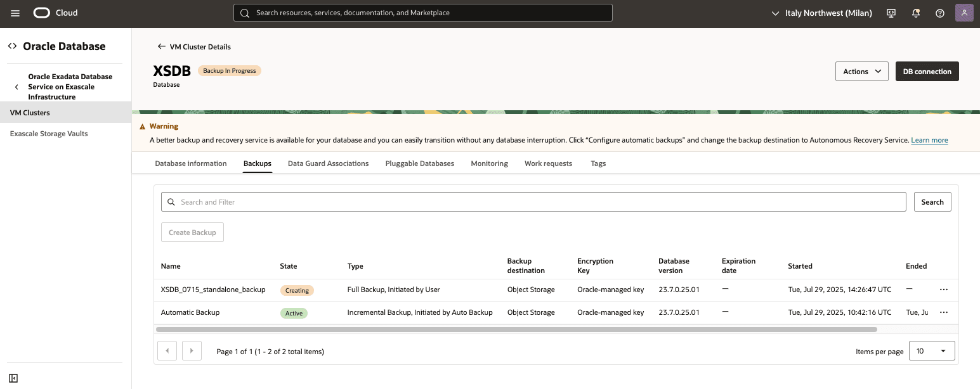Open the Italy Northwest (Milan) region selector
Image resolution: width=980 pixels, height=389 pixels.
pyautogui.click(x=821, y=13)
